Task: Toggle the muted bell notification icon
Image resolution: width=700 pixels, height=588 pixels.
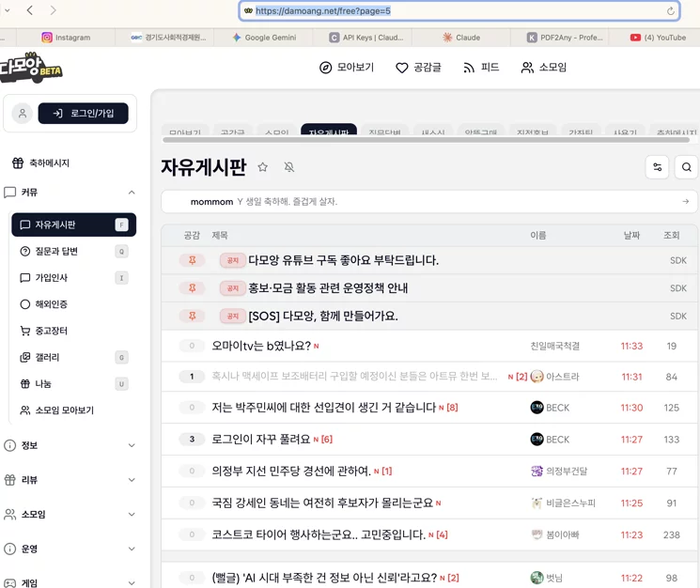Action: point(289,167)
